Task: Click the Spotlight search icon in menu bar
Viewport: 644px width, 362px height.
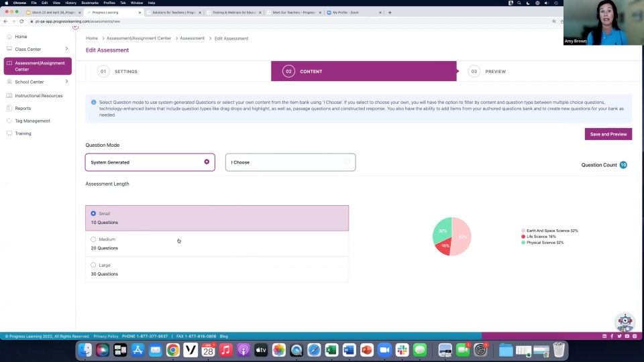Action: pos(519,3)
